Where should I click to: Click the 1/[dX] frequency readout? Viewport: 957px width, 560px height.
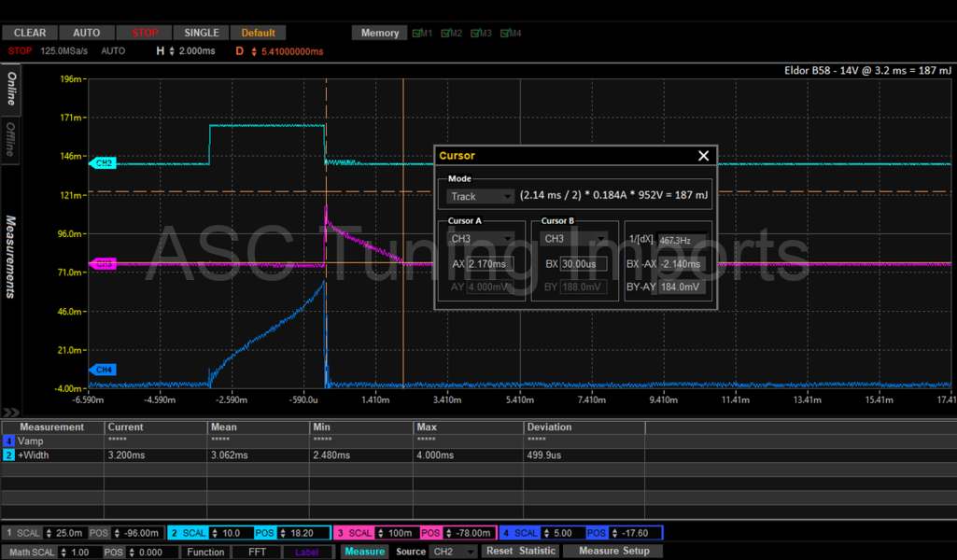(x=682, y=241)
